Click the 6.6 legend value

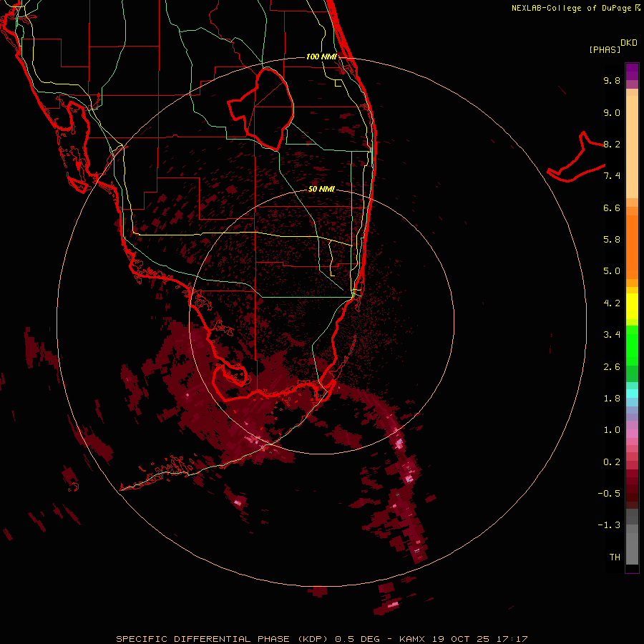coord(612,208)
